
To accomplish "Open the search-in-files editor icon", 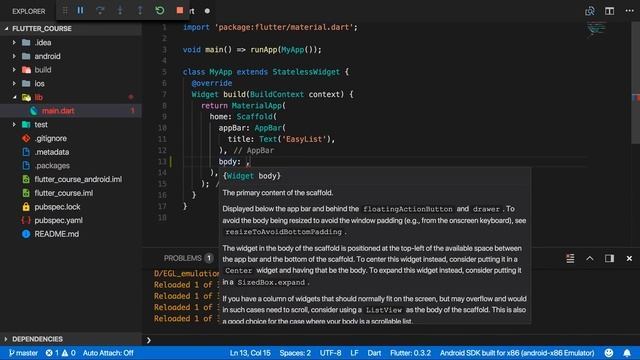I will pyautogui.click(x=590, y=11).
